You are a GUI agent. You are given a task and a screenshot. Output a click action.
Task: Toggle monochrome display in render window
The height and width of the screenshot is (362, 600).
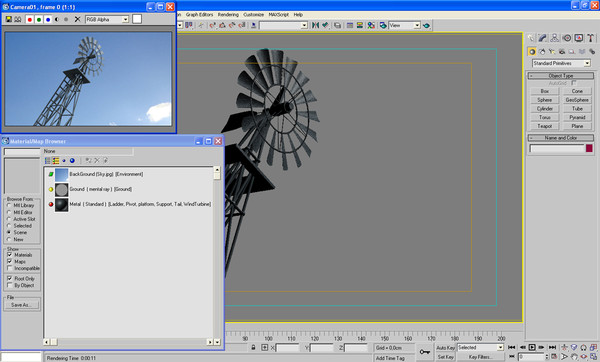(x=66, y=19)
